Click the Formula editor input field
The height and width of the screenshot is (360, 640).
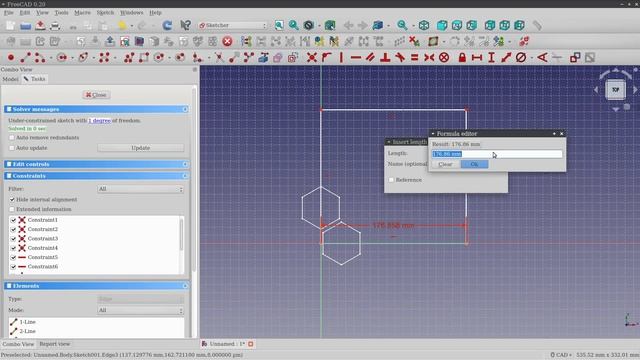pyautogui.click(x=497, y=154)
